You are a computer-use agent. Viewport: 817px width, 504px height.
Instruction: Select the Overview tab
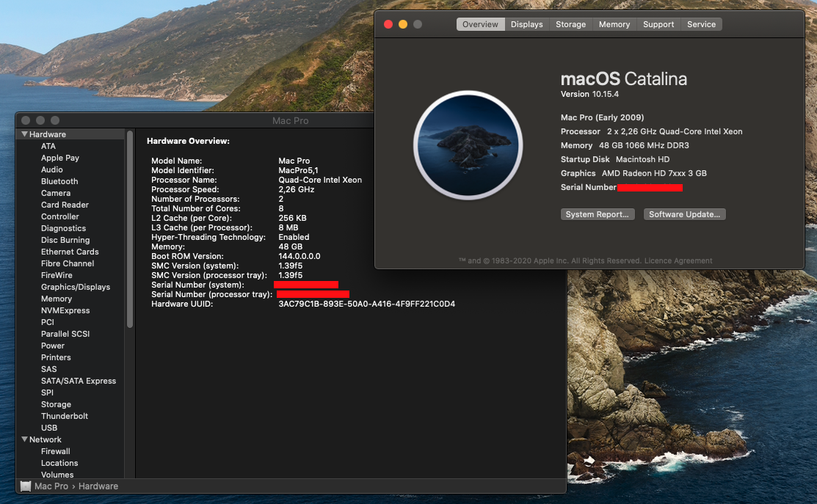click(x=480, y=24)
